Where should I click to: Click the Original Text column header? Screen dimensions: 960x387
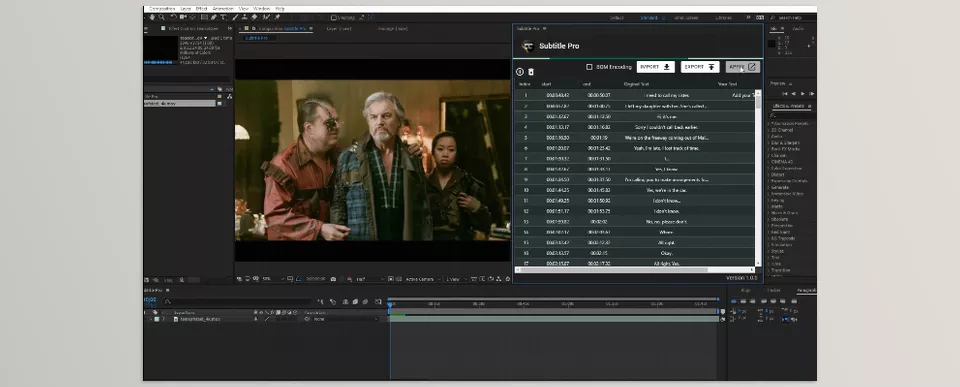tap(636, 84)
